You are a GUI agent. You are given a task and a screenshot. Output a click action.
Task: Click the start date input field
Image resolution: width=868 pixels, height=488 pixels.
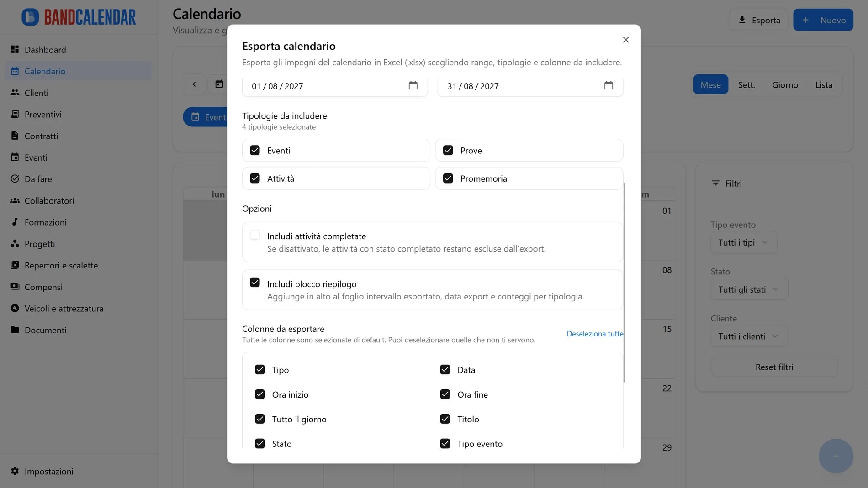click(x=335, y=86)
